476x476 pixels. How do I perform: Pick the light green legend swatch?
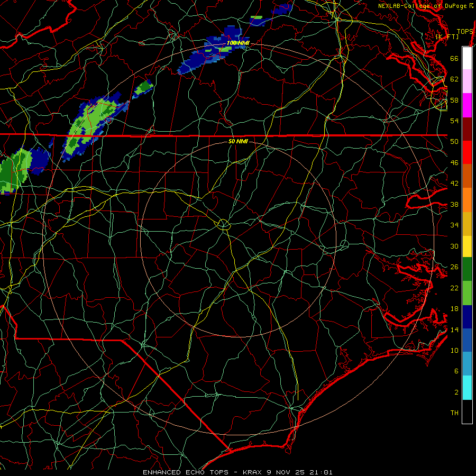(x=467, y=293)
